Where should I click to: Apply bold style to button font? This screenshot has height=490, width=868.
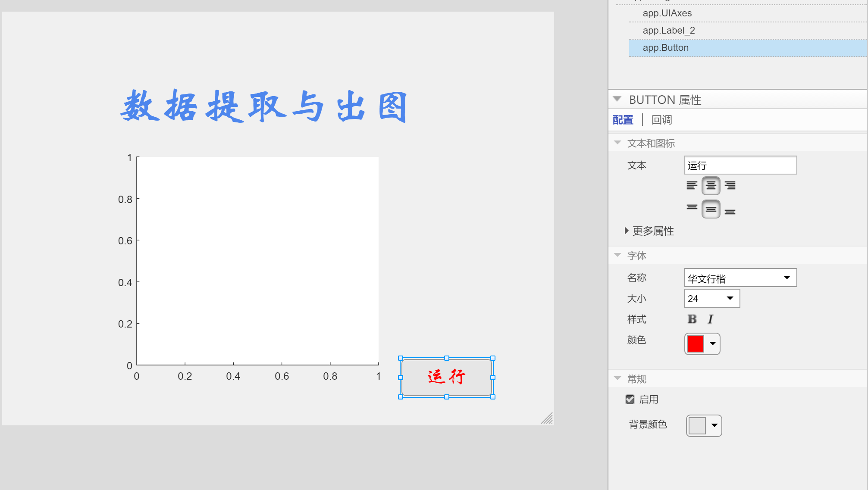point(692,319)
